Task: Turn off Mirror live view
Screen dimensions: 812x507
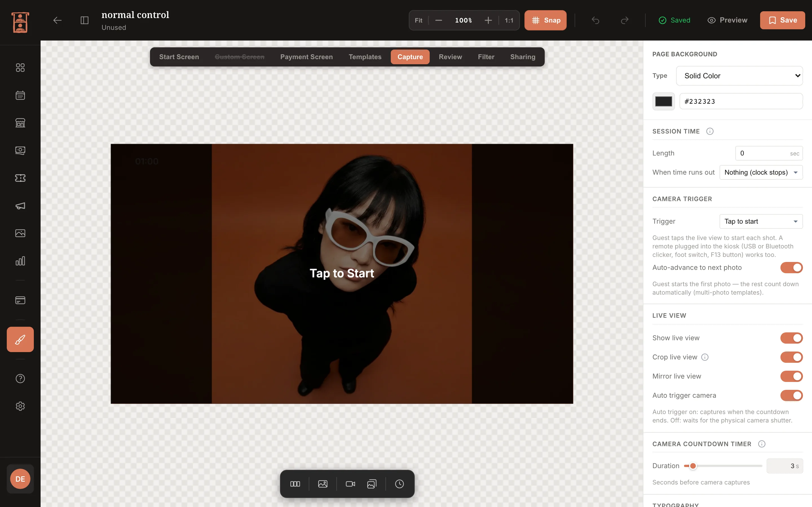Action: point(791,376)
